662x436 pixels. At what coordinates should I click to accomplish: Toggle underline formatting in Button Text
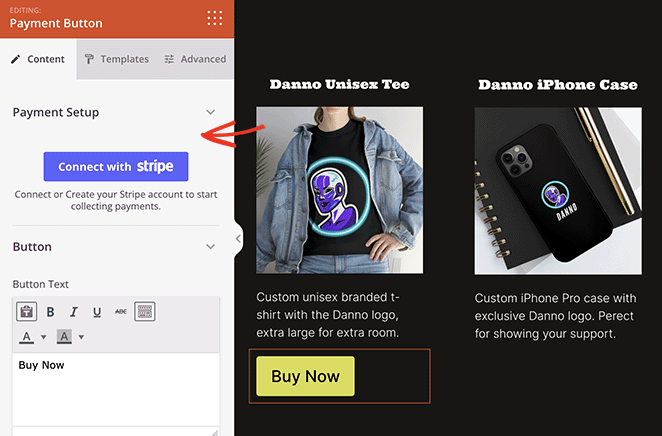pos(97,312)
